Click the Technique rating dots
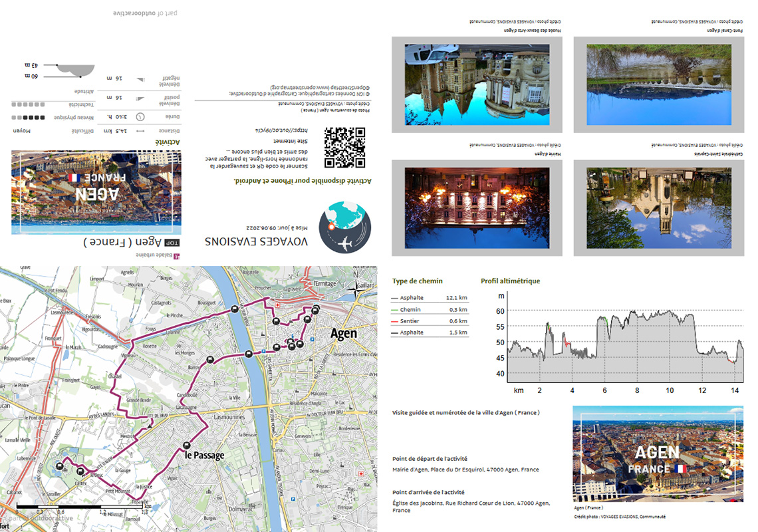 pyautogui.click(x=28, y=104)
